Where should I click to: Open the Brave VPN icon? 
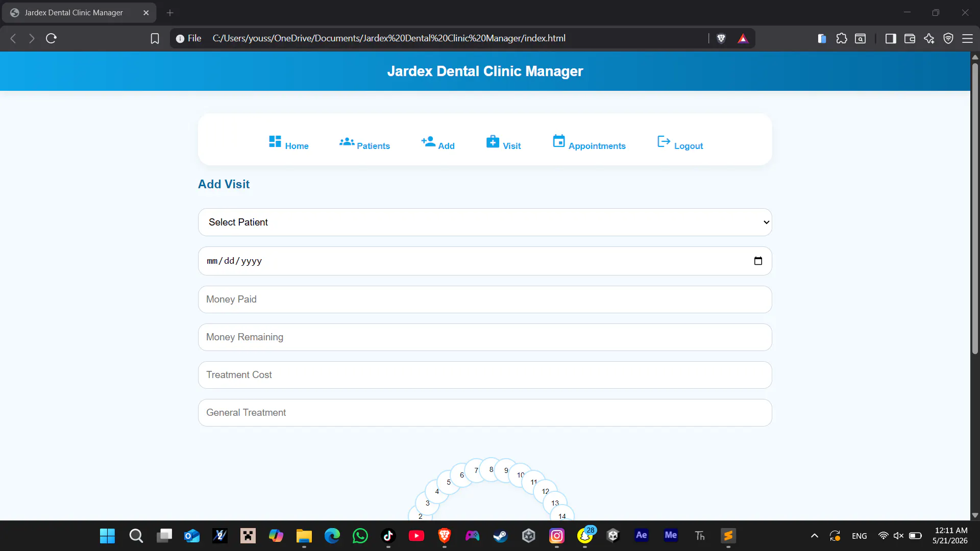click(x=948, y=38)
